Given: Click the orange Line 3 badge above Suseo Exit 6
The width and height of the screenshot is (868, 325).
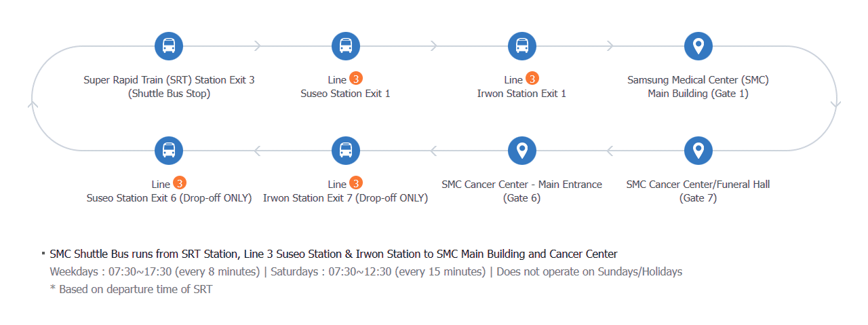Looking at the screenshot, I should (180, 184).
